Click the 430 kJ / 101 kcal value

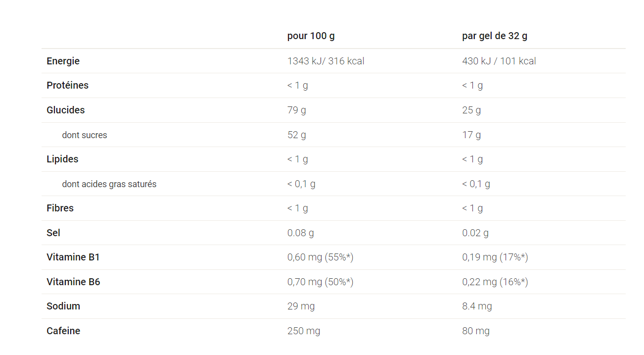pyautogui.click(x=499, y=61)
